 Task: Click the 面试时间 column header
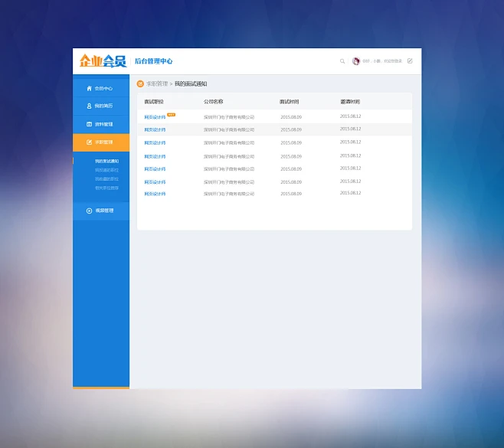[x=289, y=101]
